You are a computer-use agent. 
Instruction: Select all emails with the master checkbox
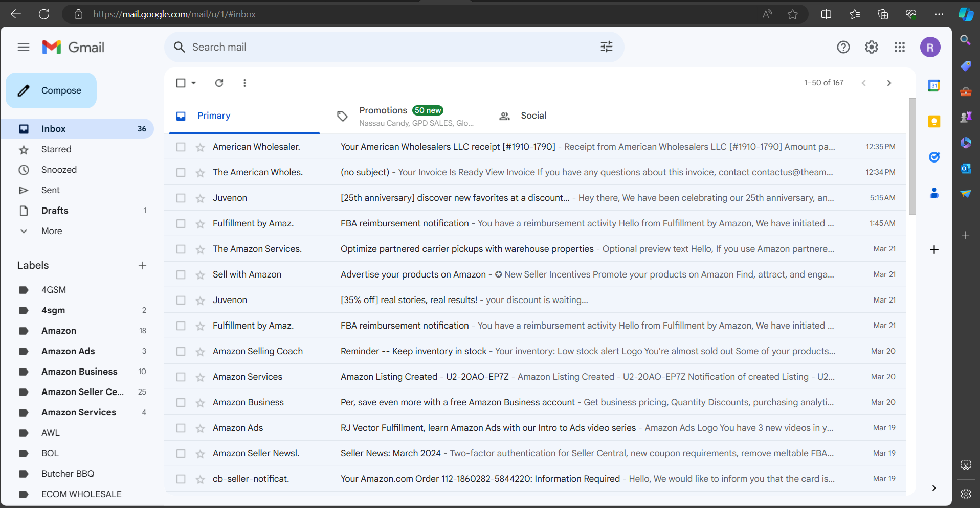click(x=181, y=83)
